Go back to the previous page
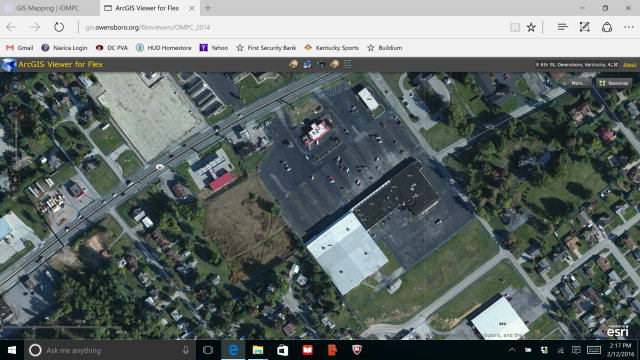 (x=11, y=27)
